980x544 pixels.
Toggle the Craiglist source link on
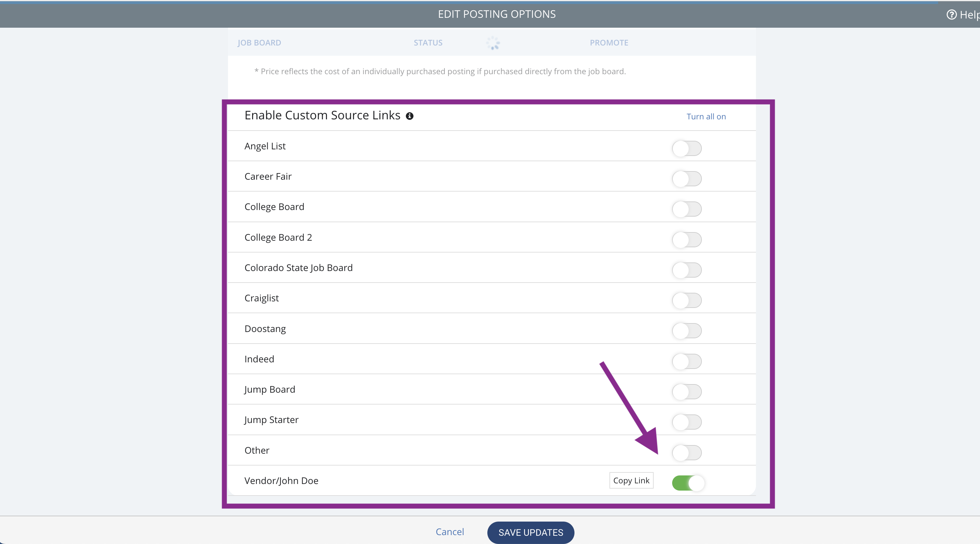tap(687, 300)
